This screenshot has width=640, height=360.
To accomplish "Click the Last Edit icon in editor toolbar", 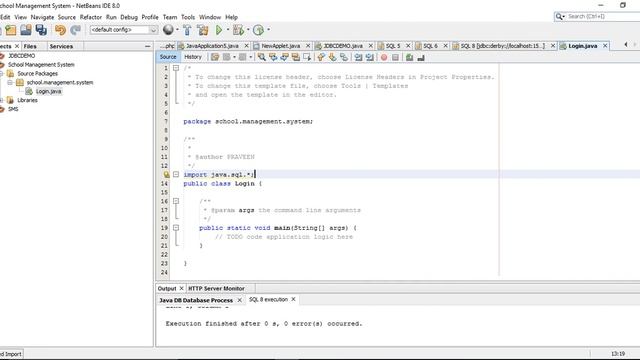I will (x=215, y=57).
